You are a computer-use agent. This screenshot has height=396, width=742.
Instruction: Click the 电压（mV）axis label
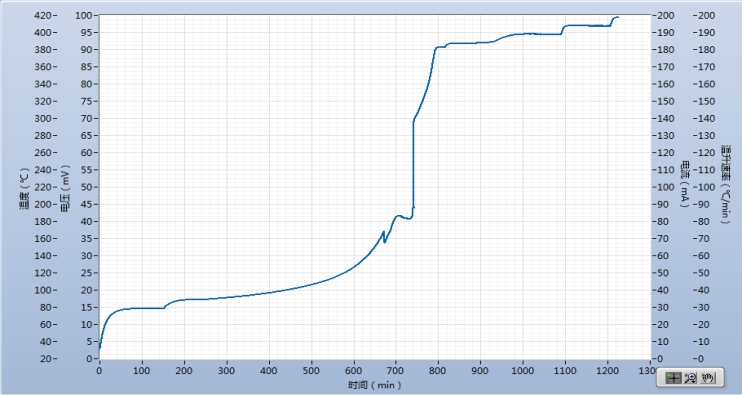tap(65, 188)
